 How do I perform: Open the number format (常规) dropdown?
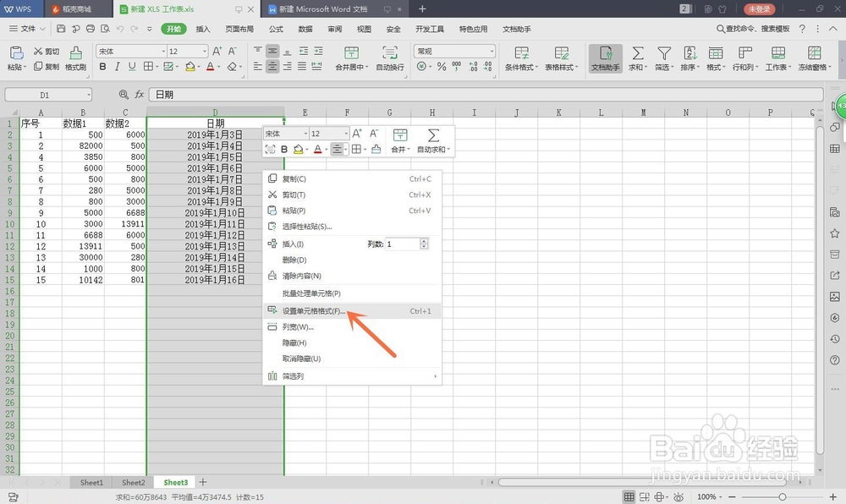492,52
